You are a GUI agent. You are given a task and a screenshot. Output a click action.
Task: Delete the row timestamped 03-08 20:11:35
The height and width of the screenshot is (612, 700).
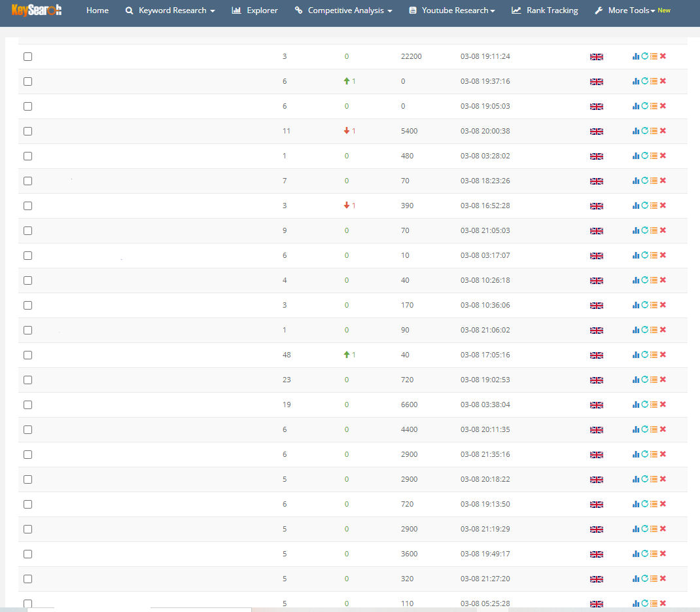(x=663, y=430)
